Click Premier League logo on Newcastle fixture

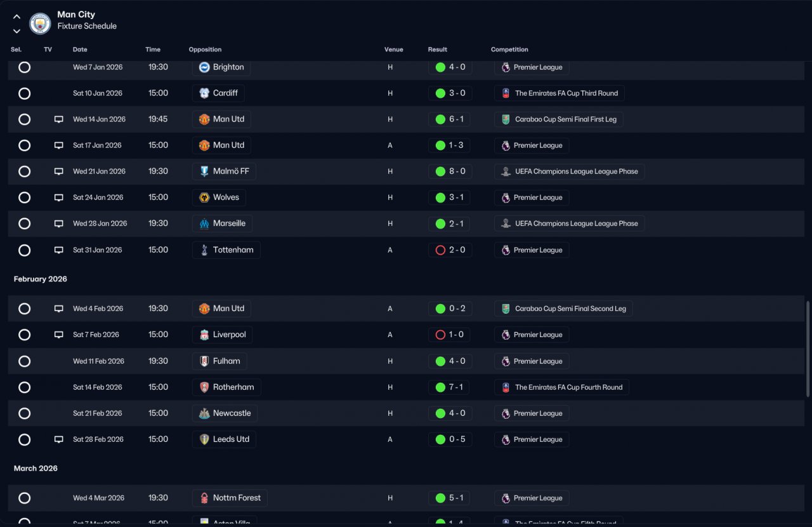pos(506,413)
